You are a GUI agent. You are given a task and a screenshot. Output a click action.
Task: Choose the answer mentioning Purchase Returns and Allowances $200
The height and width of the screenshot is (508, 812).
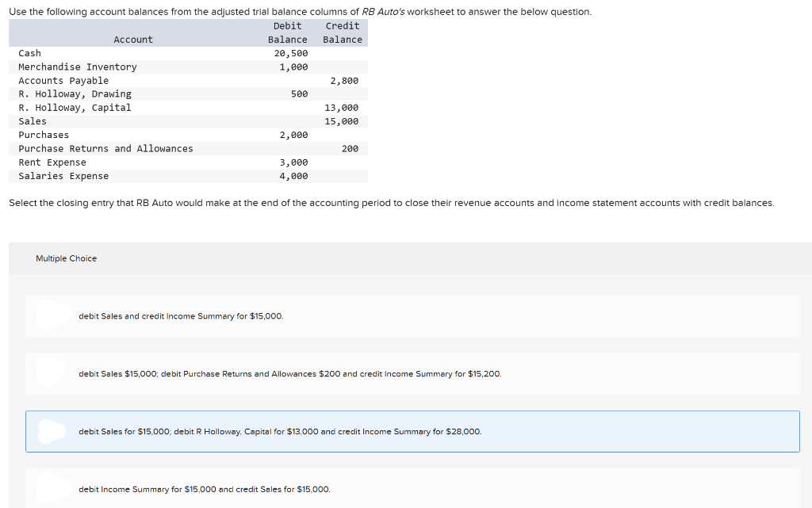click(x=289, y=374)
